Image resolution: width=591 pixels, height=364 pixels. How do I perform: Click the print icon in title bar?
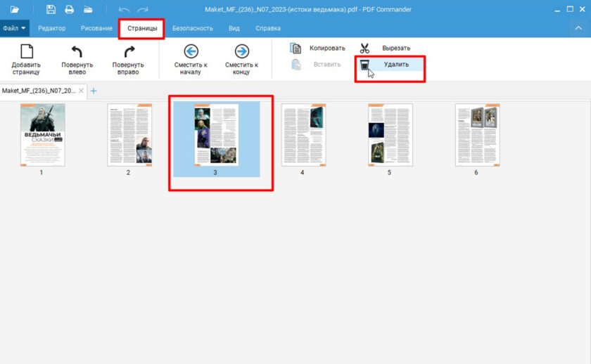[70, 9]
